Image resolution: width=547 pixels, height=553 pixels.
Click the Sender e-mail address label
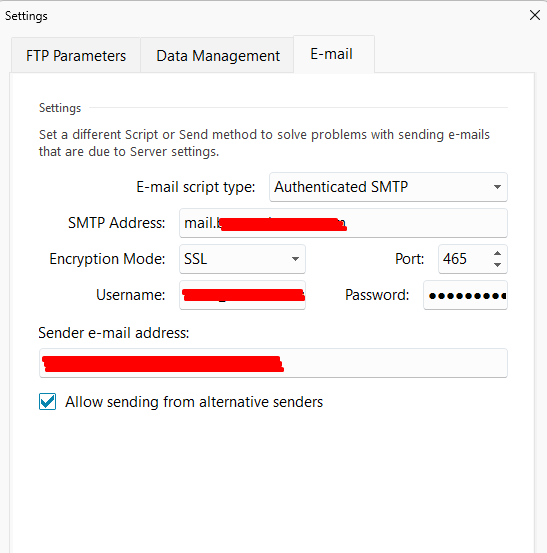pos(114,333)
